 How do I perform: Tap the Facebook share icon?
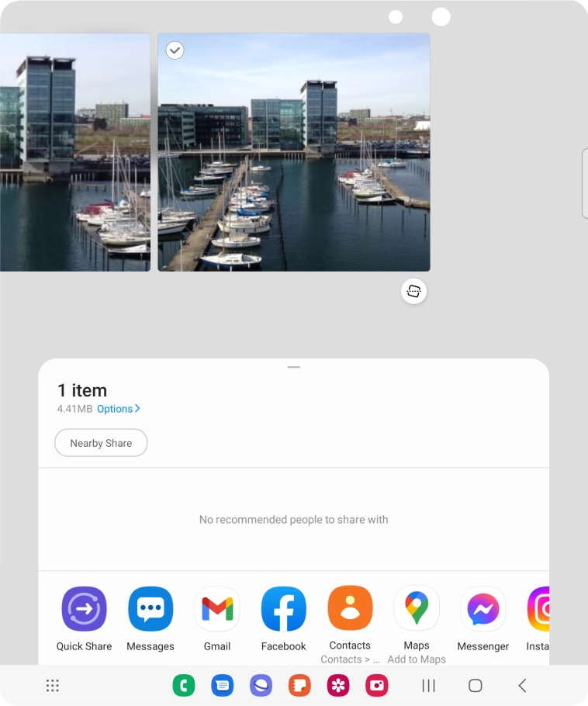(x=284, y=610)
